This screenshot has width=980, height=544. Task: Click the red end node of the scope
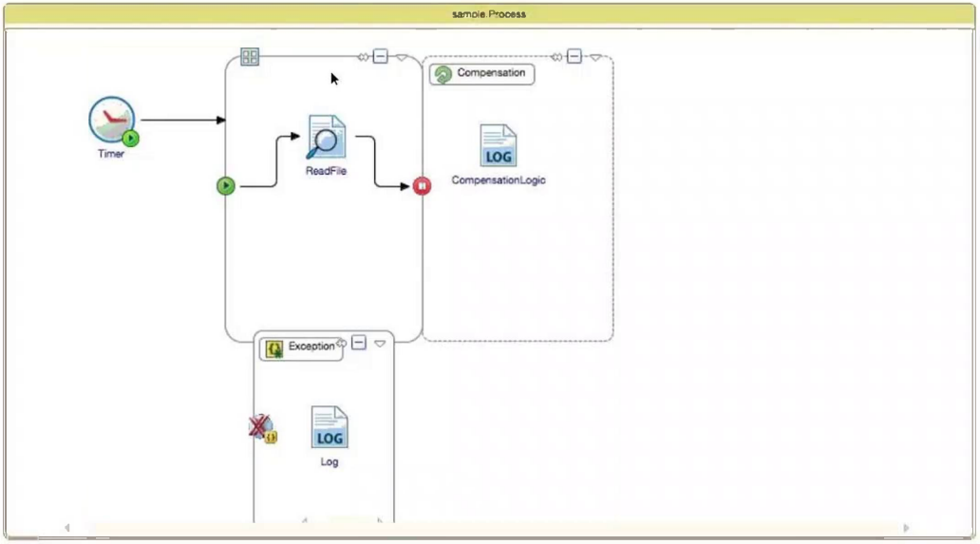422,185
